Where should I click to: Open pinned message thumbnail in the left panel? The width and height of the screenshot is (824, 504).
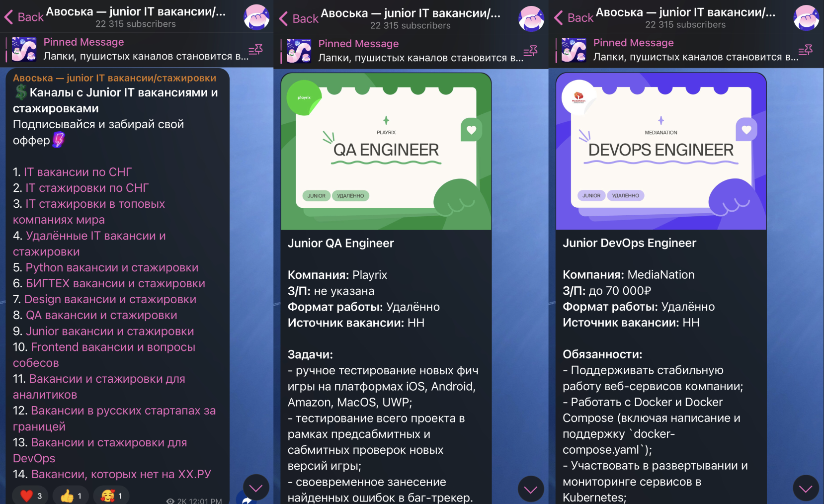24,49
